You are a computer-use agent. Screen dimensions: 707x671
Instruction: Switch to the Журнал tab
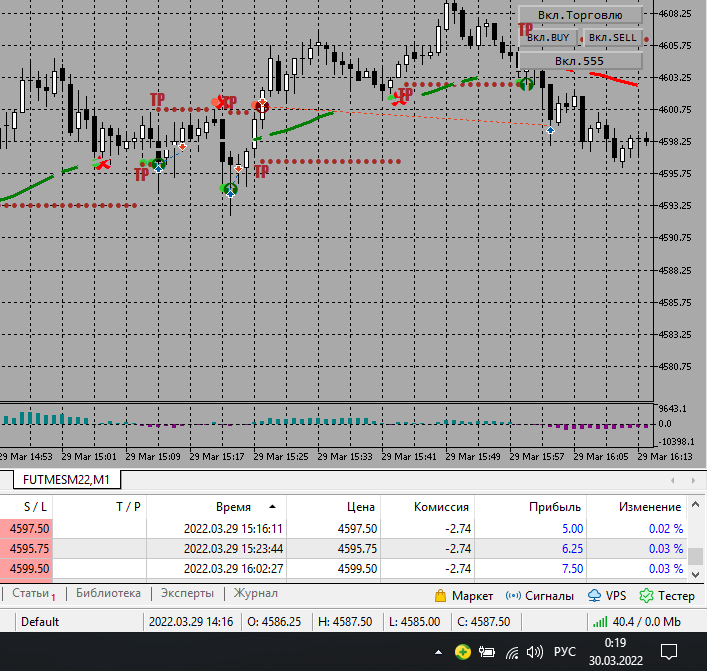coord(255,593)
